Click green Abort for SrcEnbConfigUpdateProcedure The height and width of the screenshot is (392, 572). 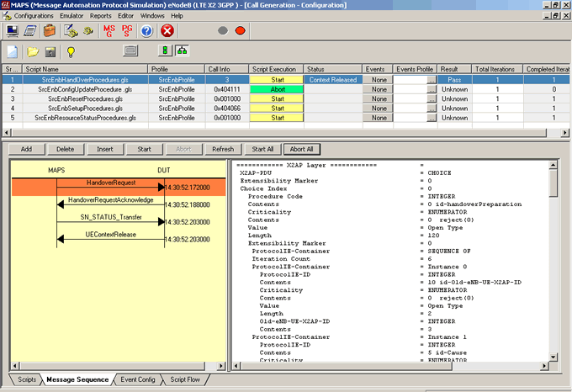click(277, 89)
